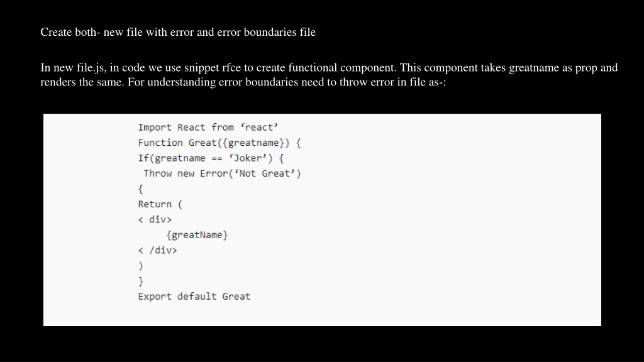
Task: Click the 'Function Great({greatname})' code line
Action: pyautogui.click(x=219, y=143)
